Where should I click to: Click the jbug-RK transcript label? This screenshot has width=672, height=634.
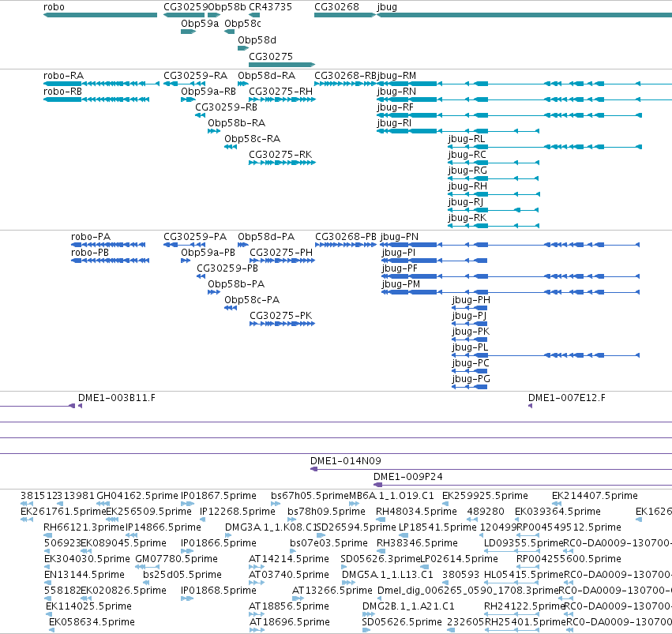(467, 218)
